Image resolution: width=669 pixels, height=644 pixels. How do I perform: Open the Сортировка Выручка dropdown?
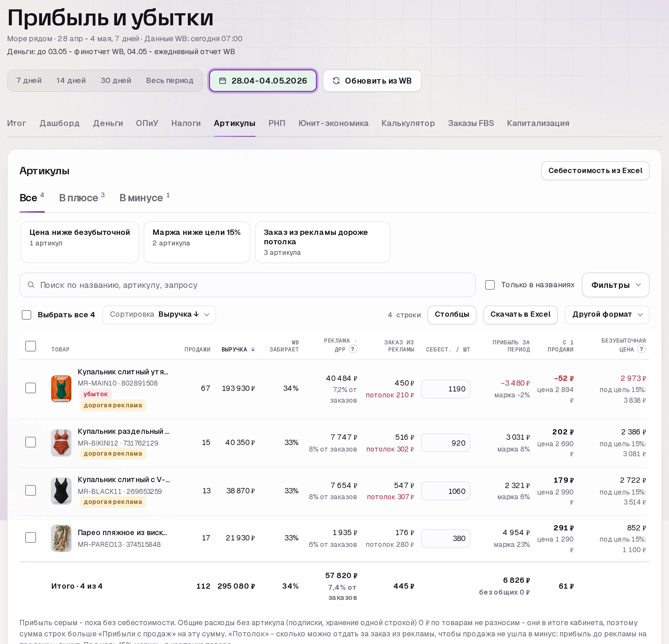[x=159, y=315]
